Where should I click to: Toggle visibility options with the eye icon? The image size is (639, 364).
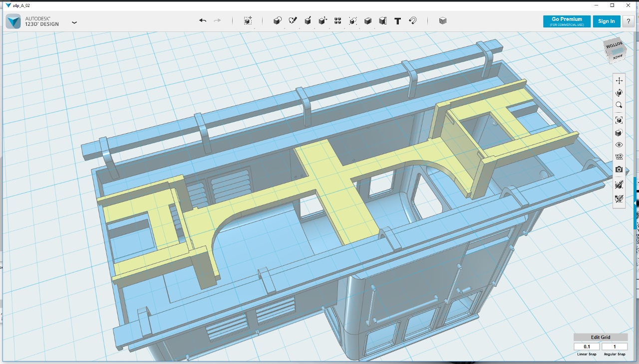coord(619,145)
